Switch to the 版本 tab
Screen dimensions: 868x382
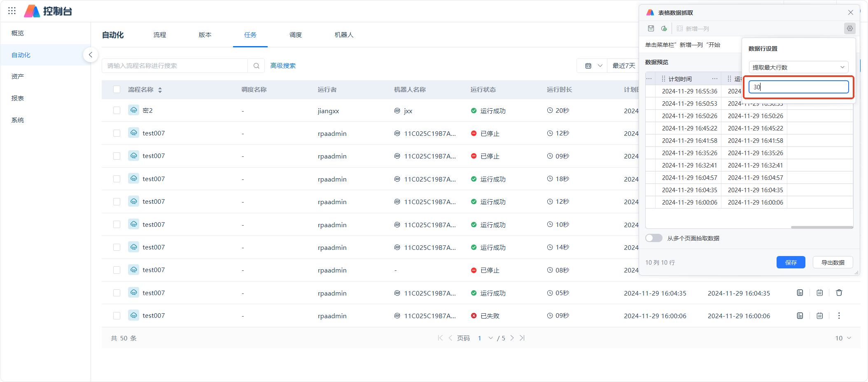[x=205, y=35]
